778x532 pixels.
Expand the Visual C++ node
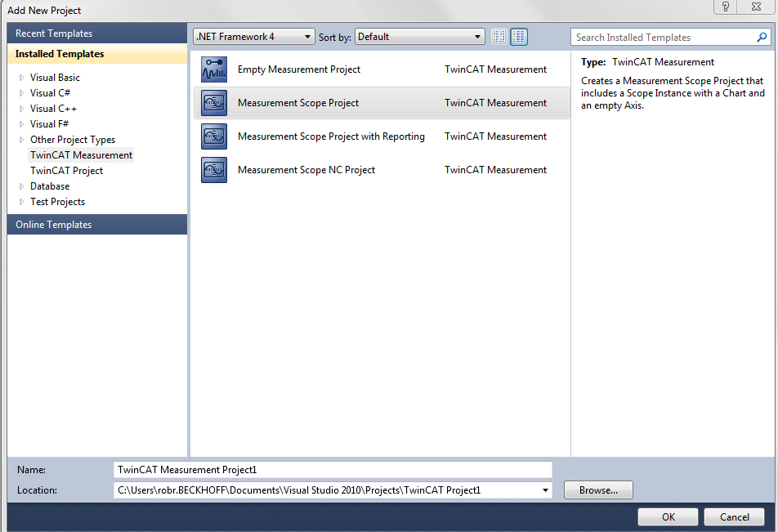click(x=21, y=109)
